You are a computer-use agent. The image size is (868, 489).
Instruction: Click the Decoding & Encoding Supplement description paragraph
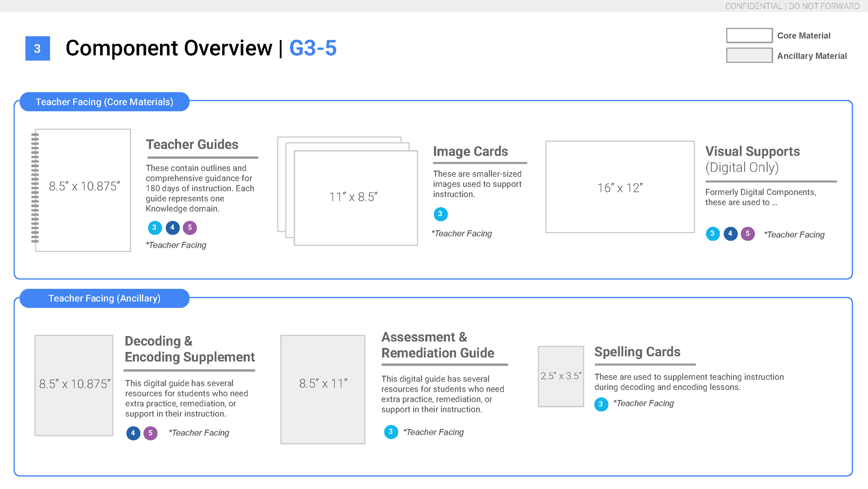click(x=187, y=399)
